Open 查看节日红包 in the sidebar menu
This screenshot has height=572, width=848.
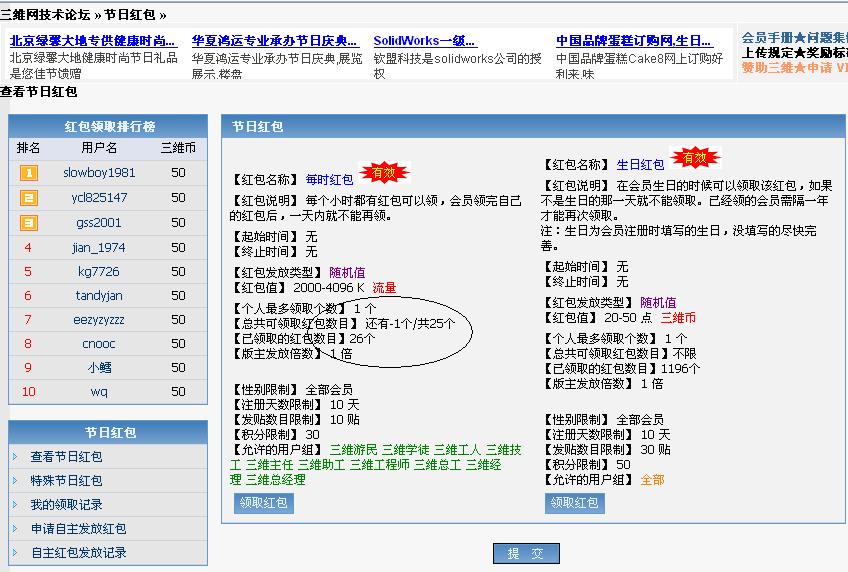pos(66,457)
